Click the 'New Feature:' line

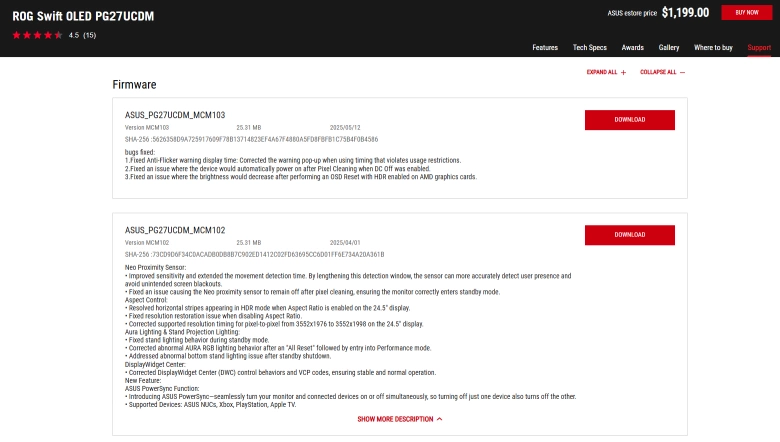click(x=143, y=380)
